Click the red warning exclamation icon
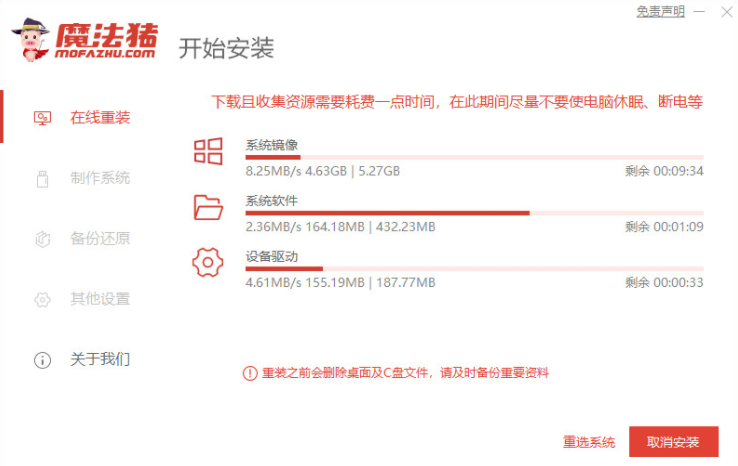The width and height of the screenshot is (738, 466). pos(250,373)
